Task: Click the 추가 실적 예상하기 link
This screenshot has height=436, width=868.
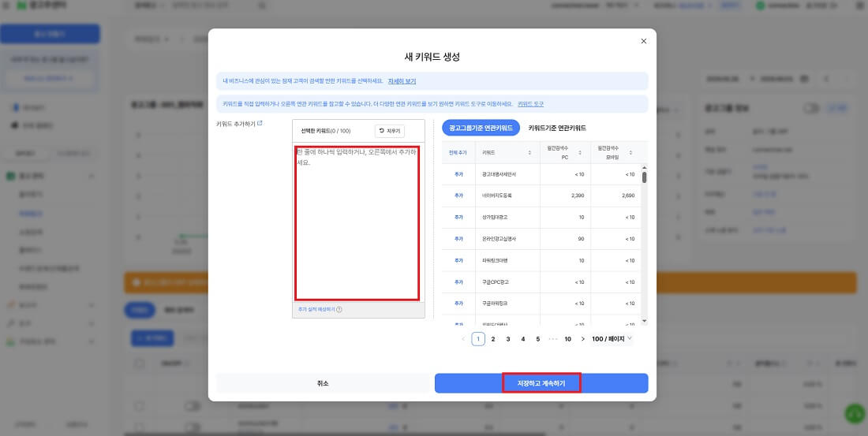Action: 316,310
